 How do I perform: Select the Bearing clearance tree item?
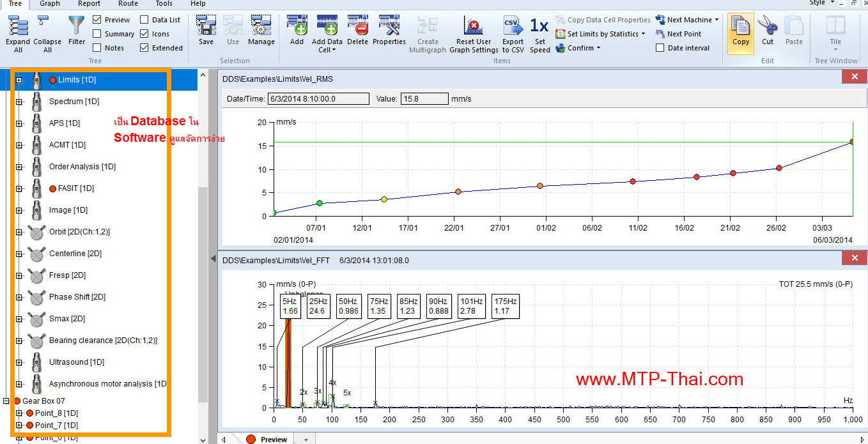point(103,341)
